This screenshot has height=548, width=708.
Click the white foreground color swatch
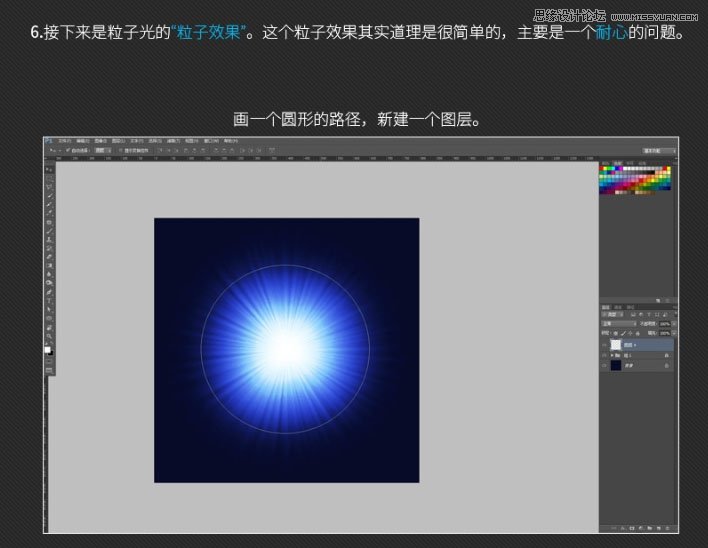click(47, 349)
